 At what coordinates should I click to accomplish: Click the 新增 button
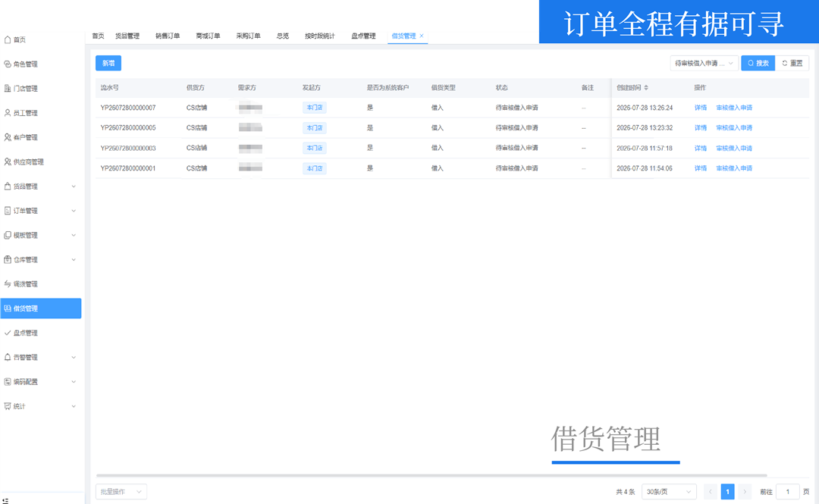pyautogui.click(x=108, y=63)
